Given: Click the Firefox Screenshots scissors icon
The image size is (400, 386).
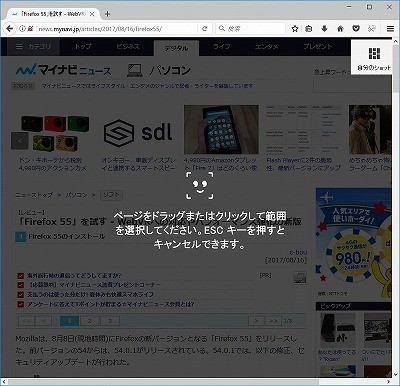Looking at the screenshot, I should click(x=372, y=29).
